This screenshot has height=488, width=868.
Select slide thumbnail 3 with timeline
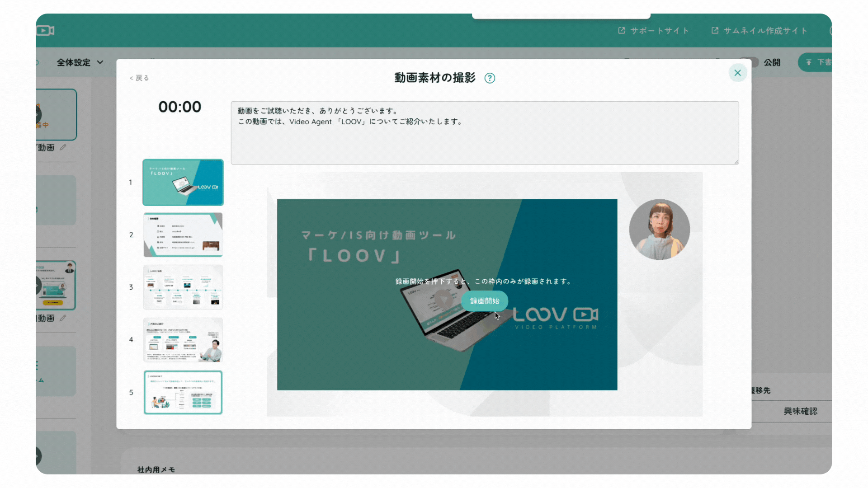point(183,287)
